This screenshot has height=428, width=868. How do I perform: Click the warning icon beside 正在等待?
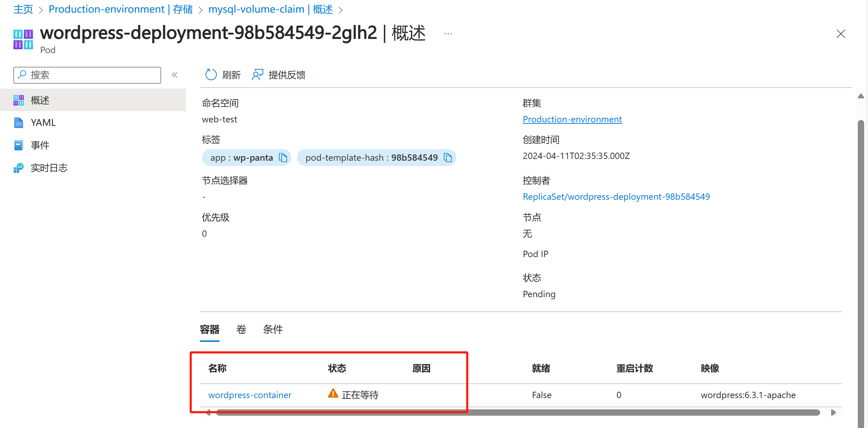click(x=333, y=394)
